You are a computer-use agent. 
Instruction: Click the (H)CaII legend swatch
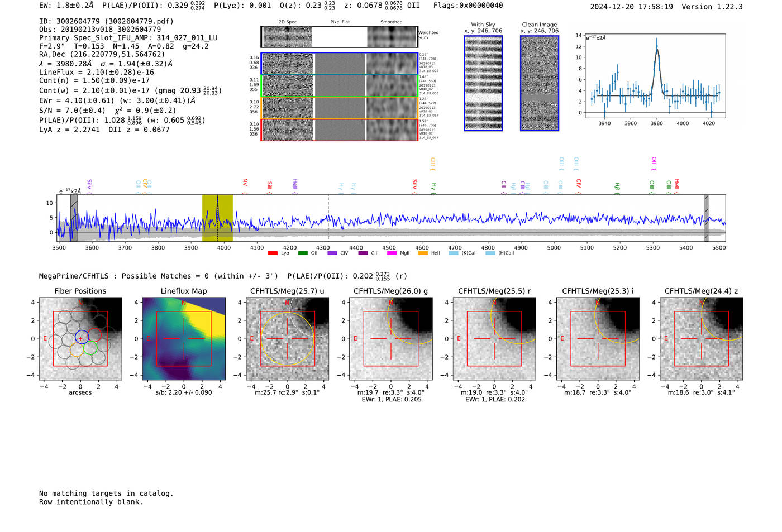point(490,253)
